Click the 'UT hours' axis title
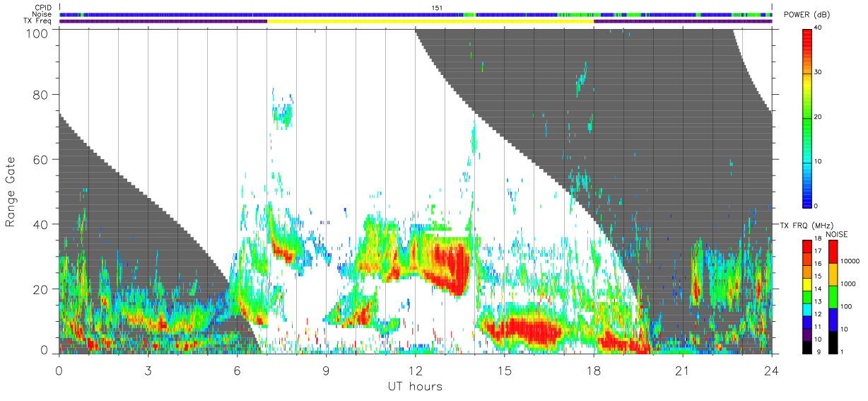868x401 pixels. point(415,386)
